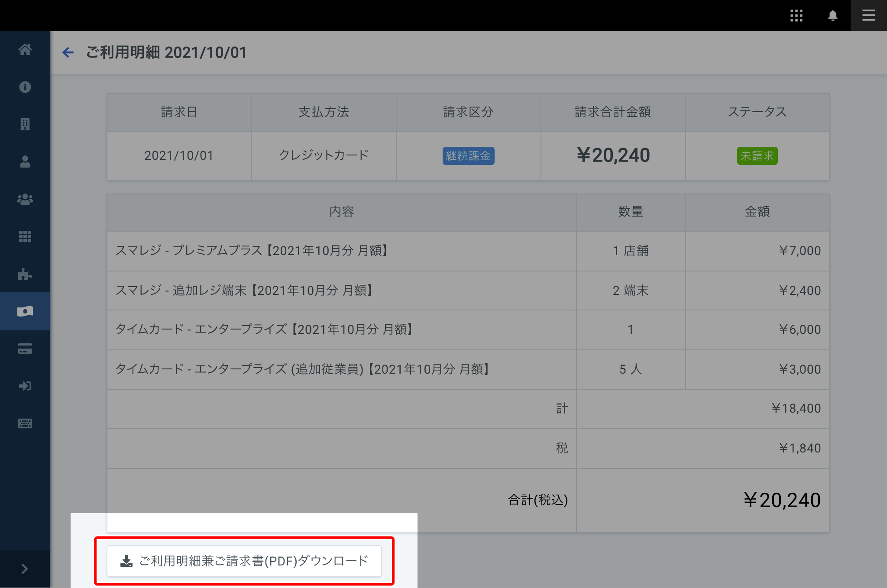This screenshot has height=588, width=887.
Task: Click the ¥2,400 amount
Action: tap(800, 291)
